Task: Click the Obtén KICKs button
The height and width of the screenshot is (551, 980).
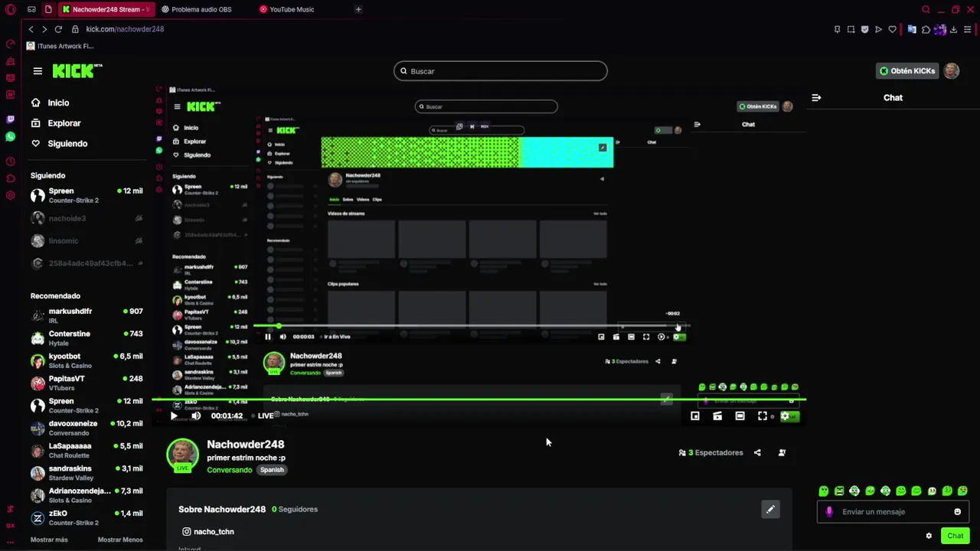Action: pos(907,71)
